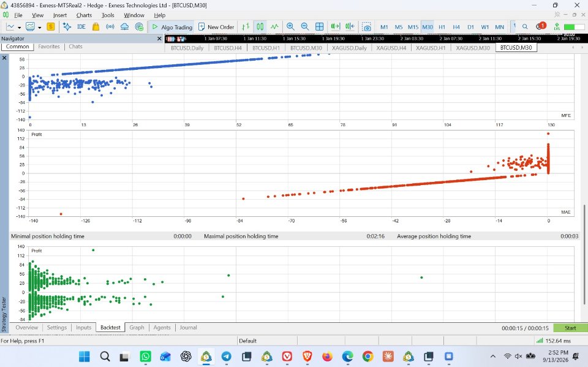This screenshot has width=588, height=367.
Task: Open the toolbar search magnifier
Action: point(525,26)
